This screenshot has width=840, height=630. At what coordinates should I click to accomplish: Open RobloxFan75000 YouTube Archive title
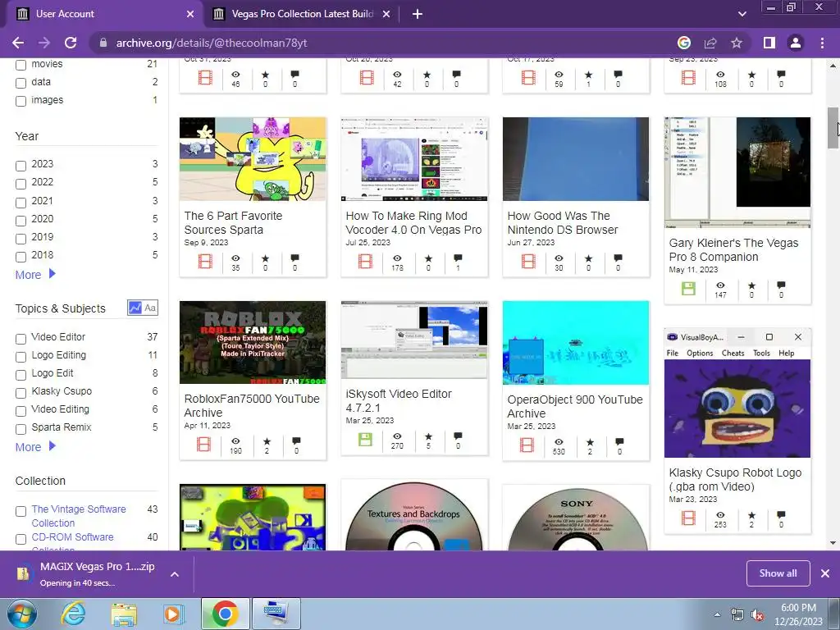[252, 405]
